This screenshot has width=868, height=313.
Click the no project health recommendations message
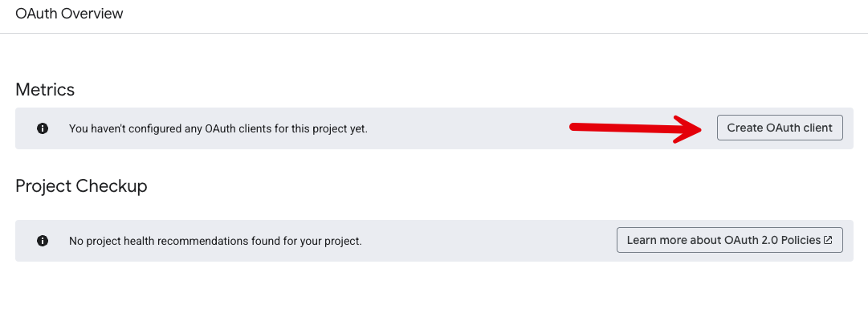[215, 241]
